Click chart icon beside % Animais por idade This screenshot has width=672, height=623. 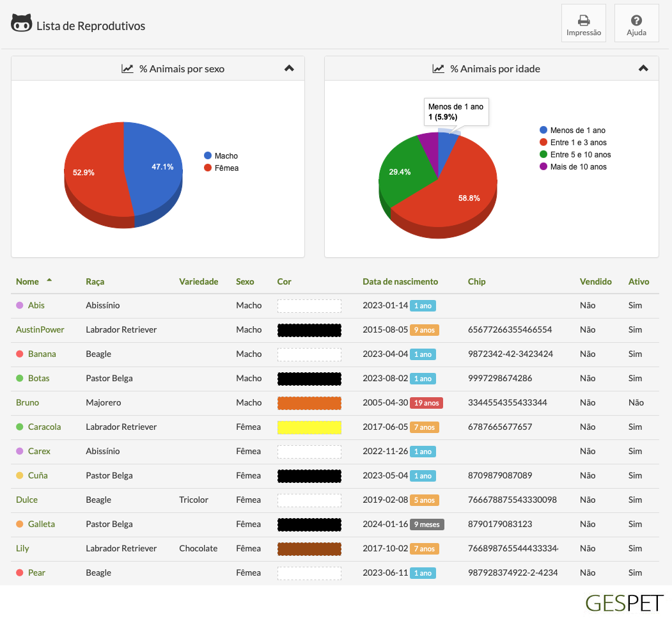438,68
